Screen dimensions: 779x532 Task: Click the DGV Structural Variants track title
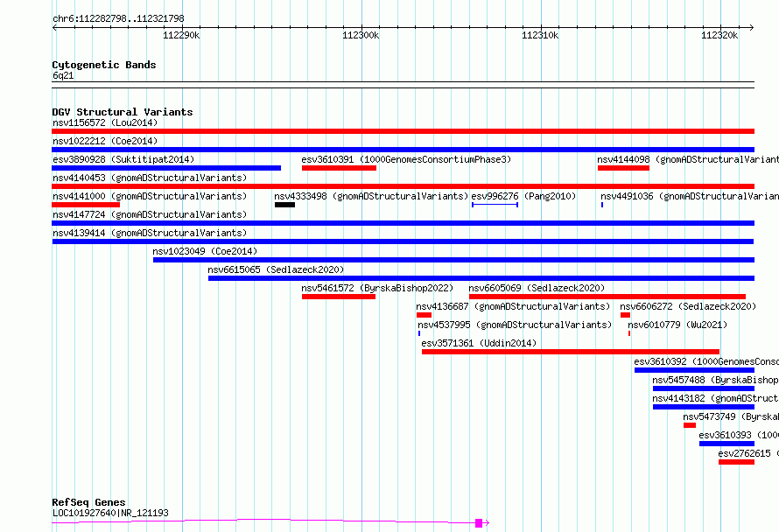click(x=123, y=112)
